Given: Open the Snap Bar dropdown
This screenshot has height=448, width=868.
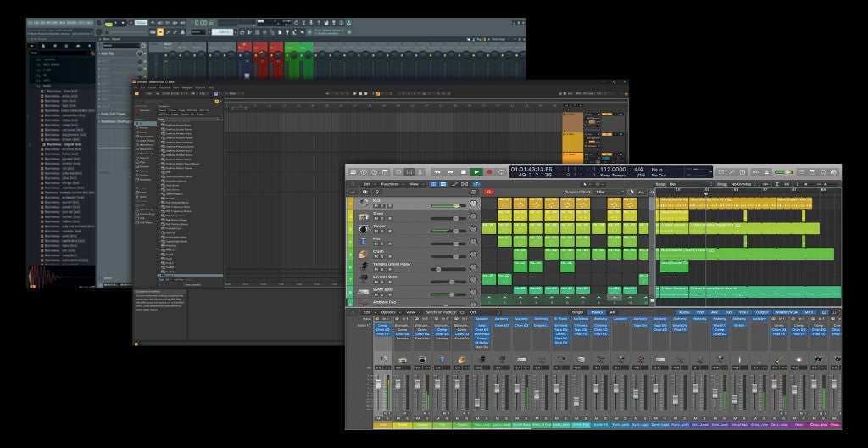Looking at the screenshot, I should click(690, 184).
